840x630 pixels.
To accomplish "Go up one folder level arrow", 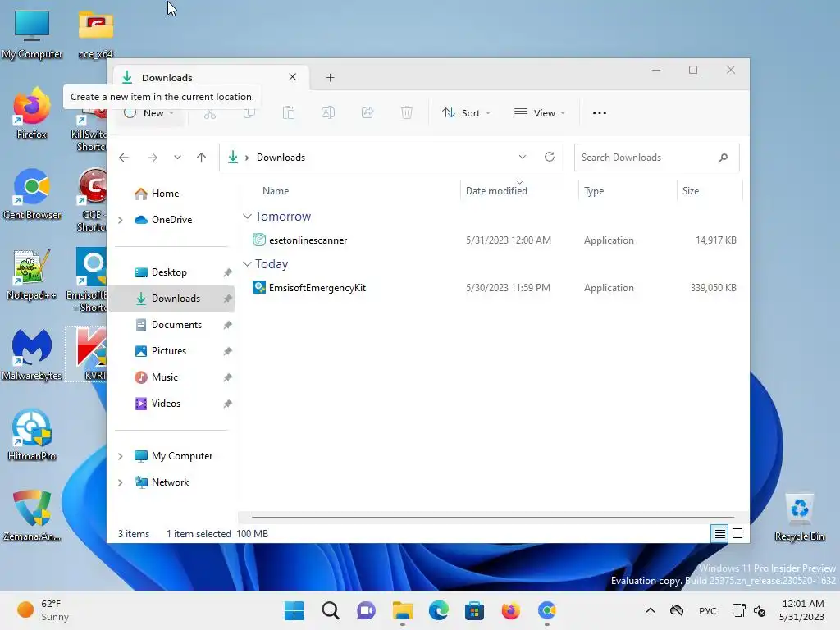I will [202, 157].
